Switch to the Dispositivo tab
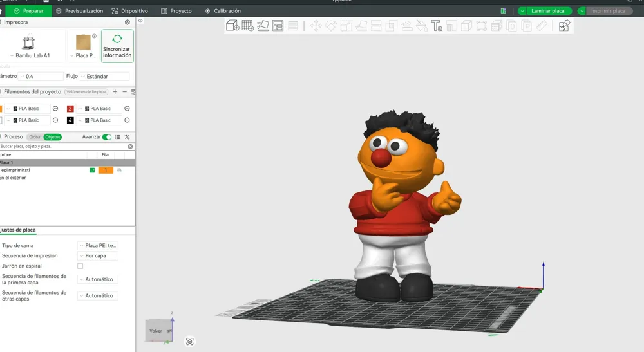 [x=130, y=11]
